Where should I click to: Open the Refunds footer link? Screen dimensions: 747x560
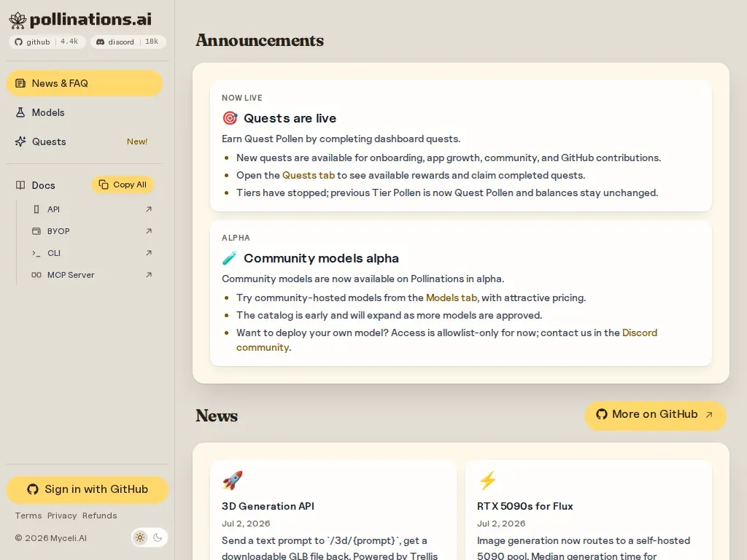point(99,516)
